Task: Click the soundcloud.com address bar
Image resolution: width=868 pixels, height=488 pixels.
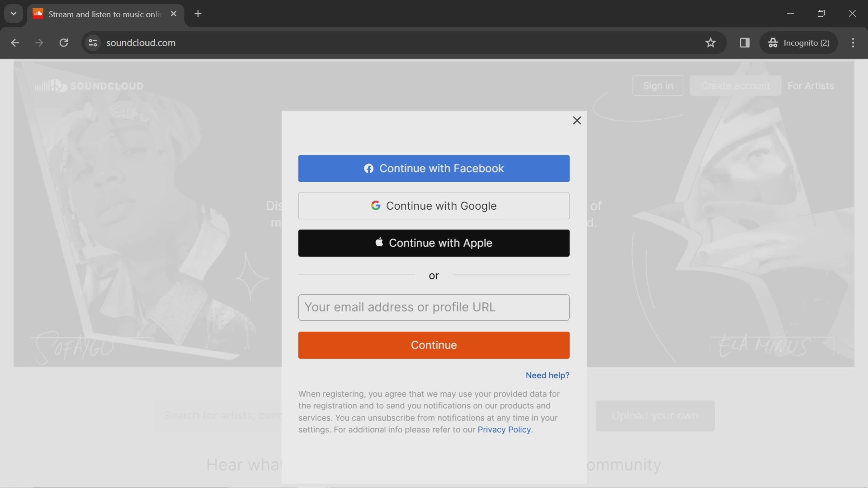Action: [141, 42]
